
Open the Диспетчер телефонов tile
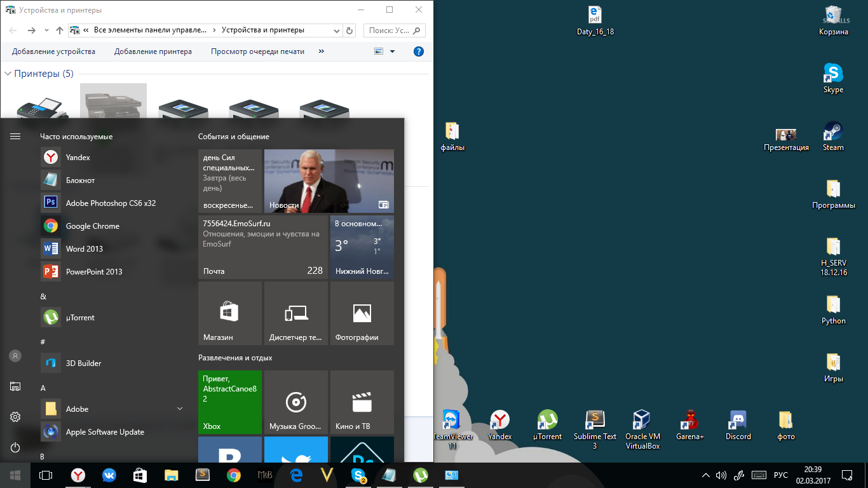[x=296, y=313]
